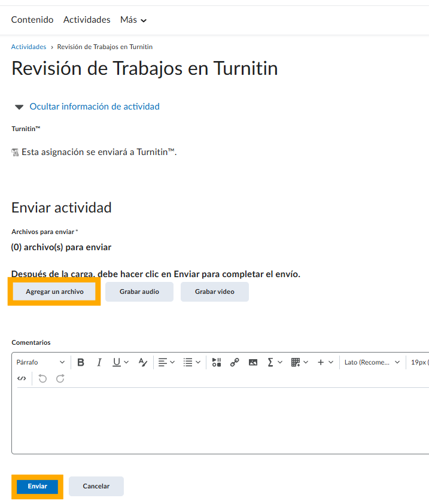Open Párrafo format dropdown

[x=41, y=362]
